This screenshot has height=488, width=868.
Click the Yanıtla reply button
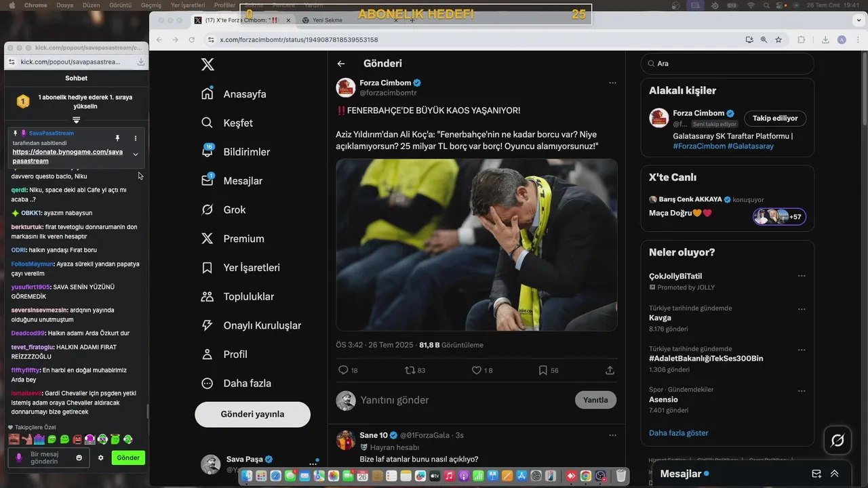[x=595, y=400]
